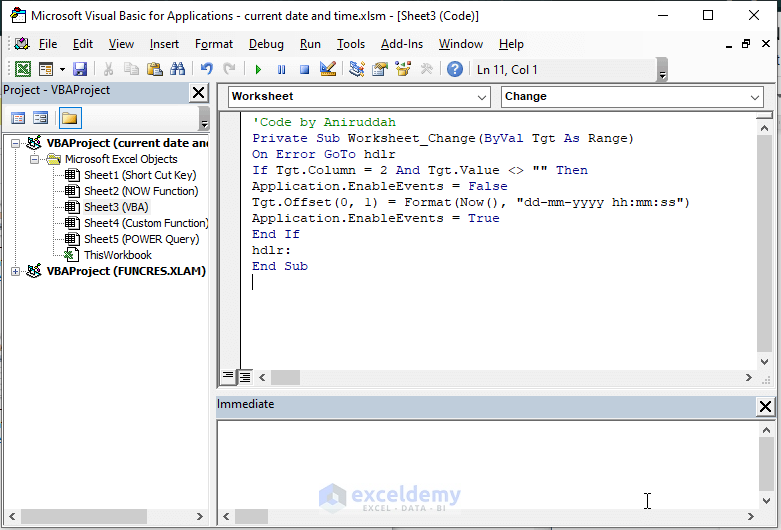Collapse VBAProject (current date and time) node
Screen dimensions: 781x530
pyautogui.click(x=15, y=143)
